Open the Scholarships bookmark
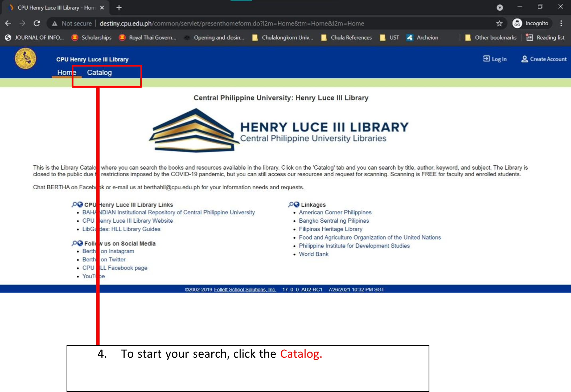Screen dimensions: 571x392 91,38
